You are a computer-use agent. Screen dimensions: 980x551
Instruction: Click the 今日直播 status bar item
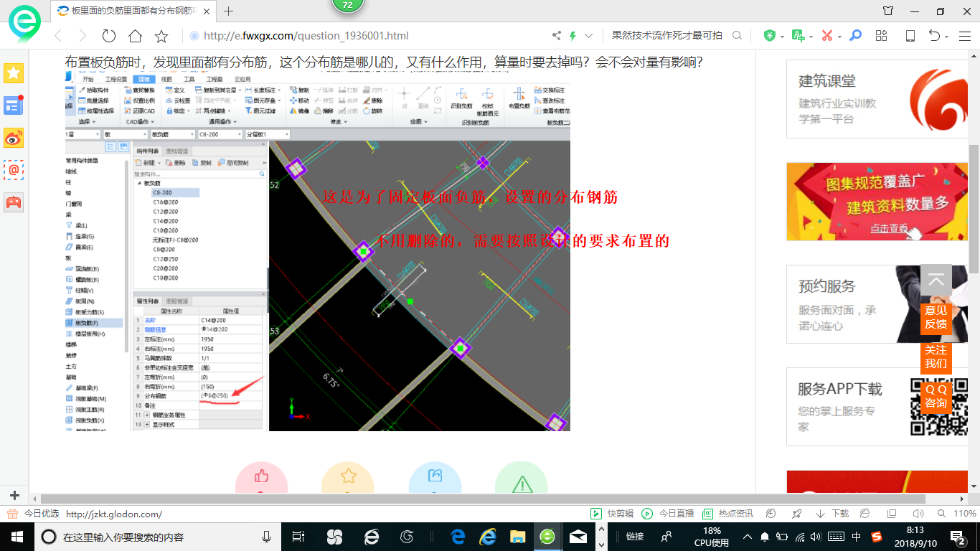pos(668,514)
